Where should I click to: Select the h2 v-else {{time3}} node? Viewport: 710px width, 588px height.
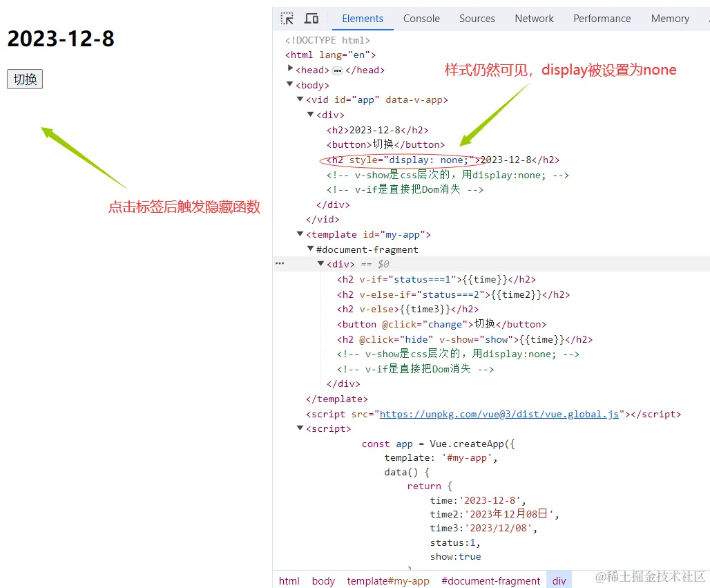point(407,309)
